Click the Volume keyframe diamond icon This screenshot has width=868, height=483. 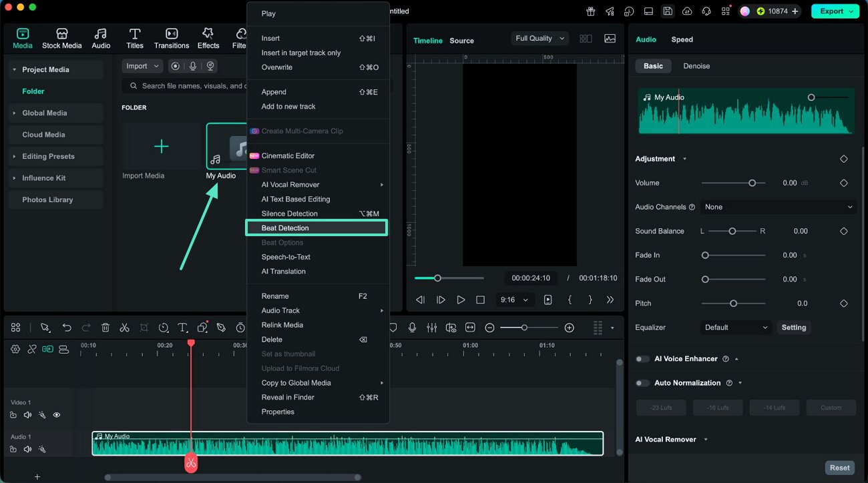click(x=843, y=183)
